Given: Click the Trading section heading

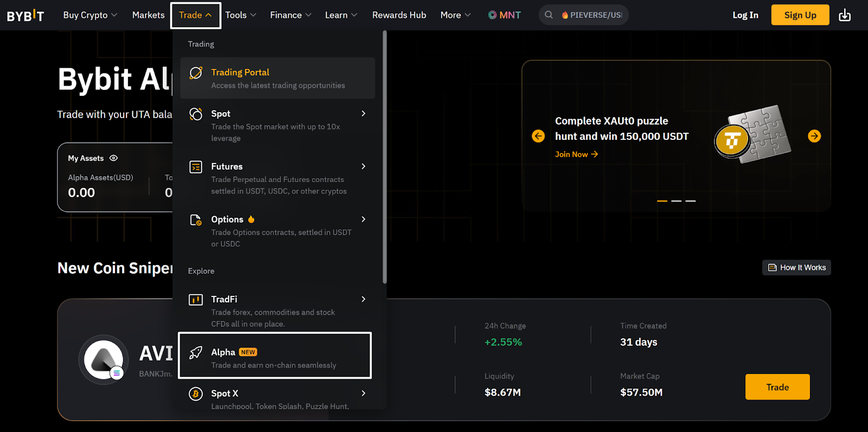Looking at the screenshot, I should click(x=201, y=44).
